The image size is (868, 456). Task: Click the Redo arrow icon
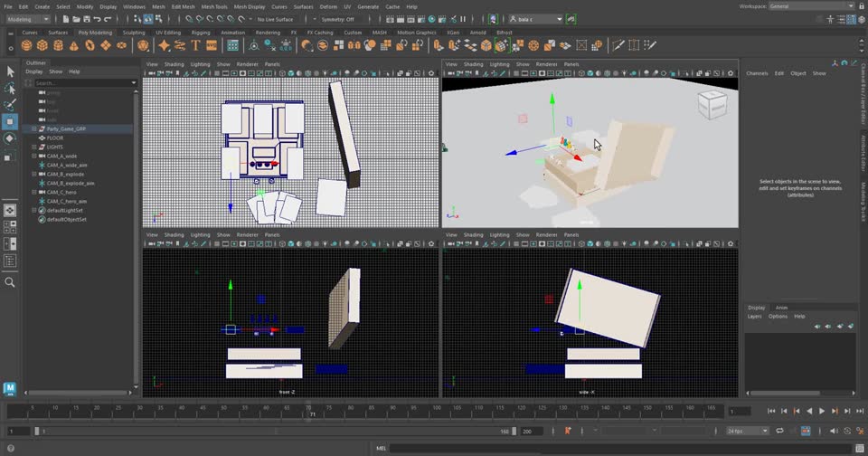coord(108,19)
